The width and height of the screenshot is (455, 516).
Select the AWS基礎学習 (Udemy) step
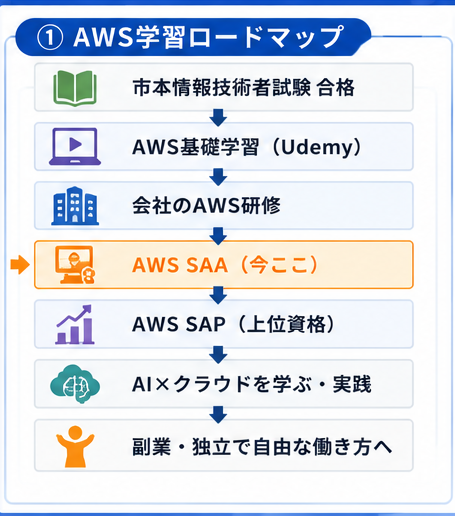224,146
